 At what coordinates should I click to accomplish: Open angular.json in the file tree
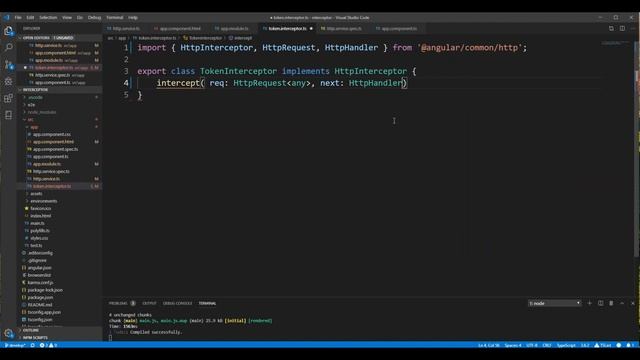click(x=39, y=268)
